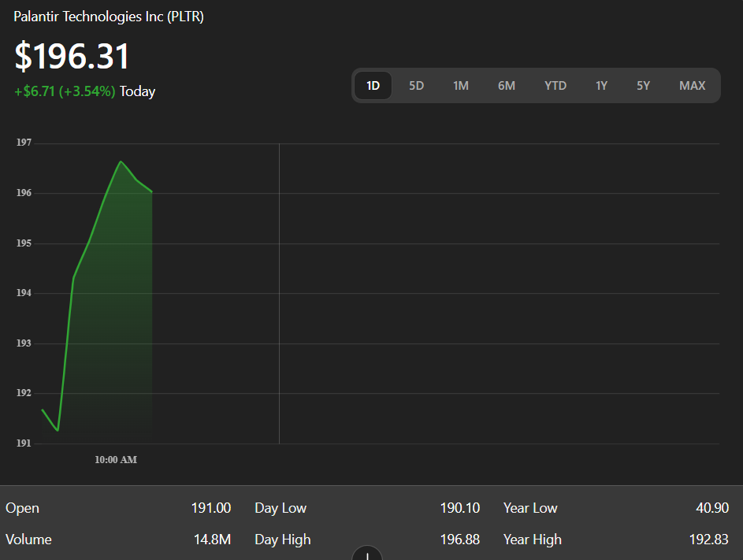Click the Open statistic label
743x560 pixels.
[x=22, y=508]
